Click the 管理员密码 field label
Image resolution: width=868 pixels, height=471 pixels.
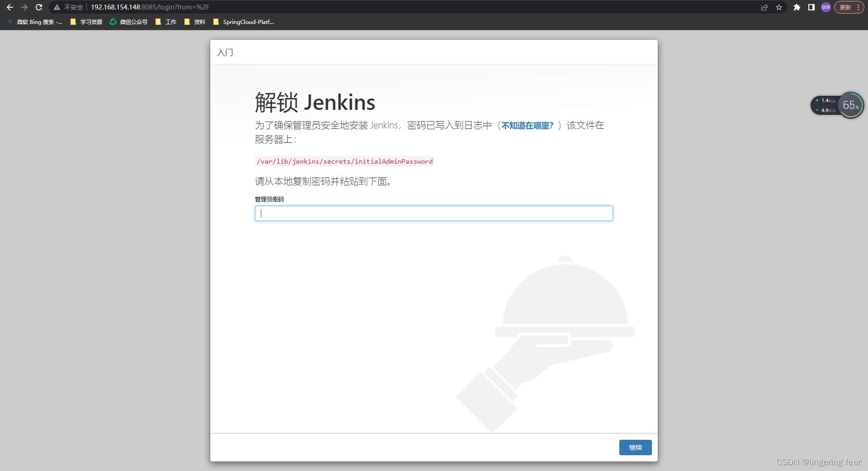(269, 199)
